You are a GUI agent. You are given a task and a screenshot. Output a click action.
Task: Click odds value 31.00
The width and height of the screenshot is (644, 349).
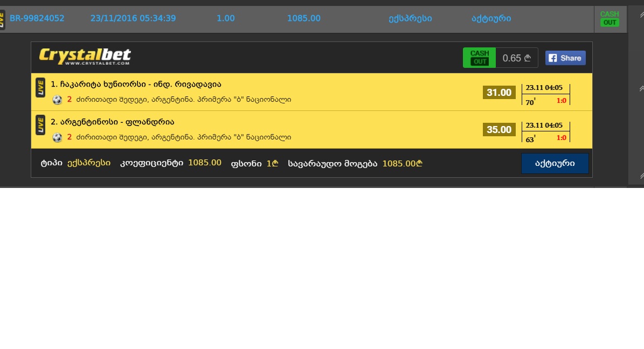pos(499,93)
